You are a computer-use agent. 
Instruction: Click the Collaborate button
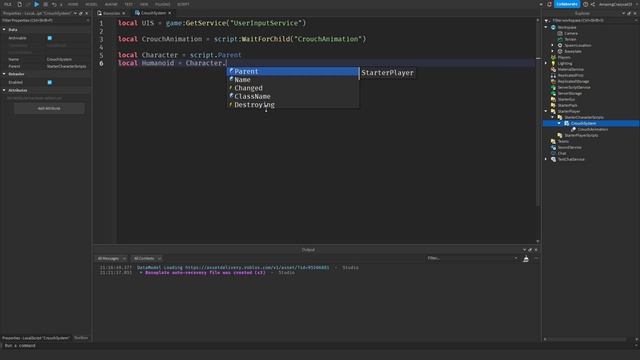click(x=567, y=4)
